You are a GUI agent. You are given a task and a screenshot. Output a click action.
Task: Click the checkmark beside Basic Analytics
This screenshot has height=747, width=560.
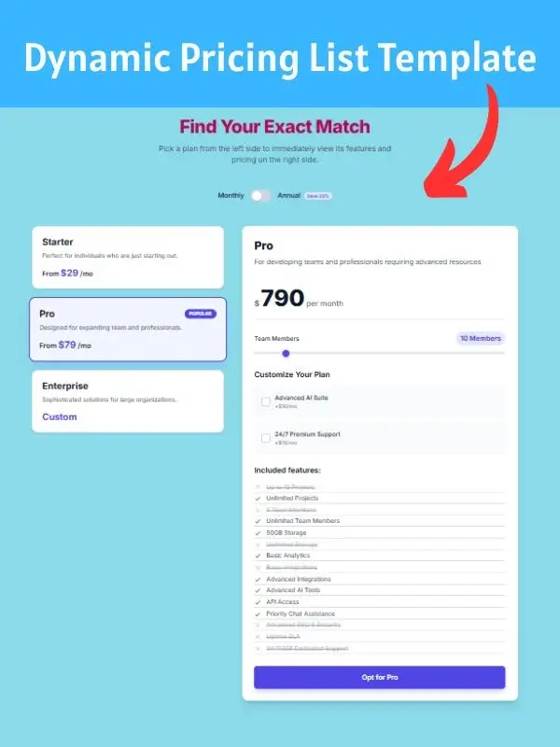[258, 556]
